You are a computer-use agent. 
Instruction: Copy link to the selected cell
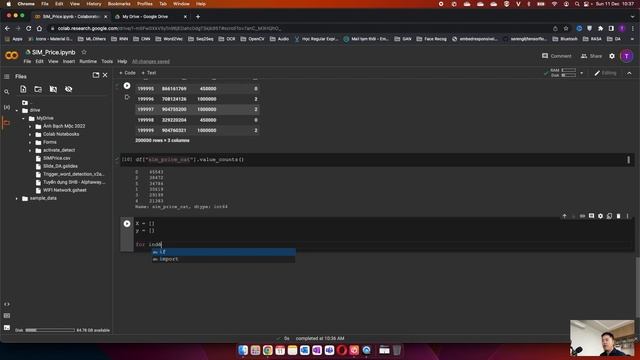(582, 216)
